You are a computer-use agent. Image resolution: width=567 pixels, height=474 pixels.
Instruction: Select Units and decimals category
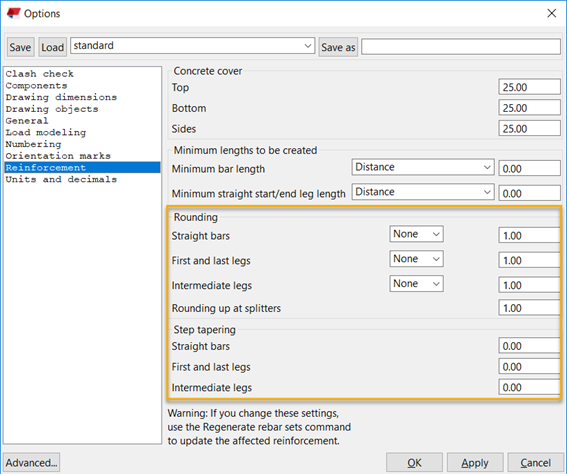coord(61,179)
